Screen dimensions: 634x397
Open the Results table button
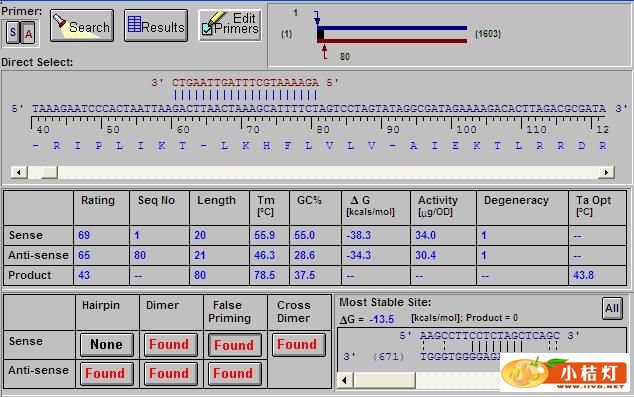[156, 25]
